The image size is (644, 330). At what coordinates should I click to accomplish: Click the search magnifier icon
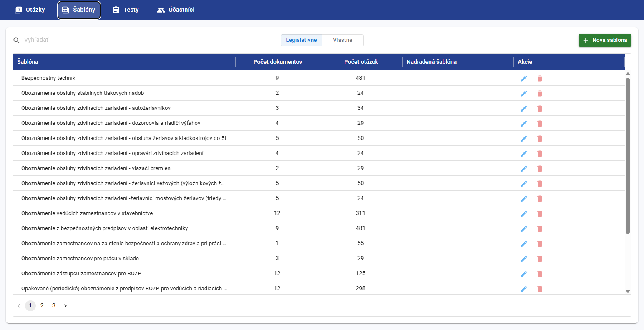(x=17, y=41)
